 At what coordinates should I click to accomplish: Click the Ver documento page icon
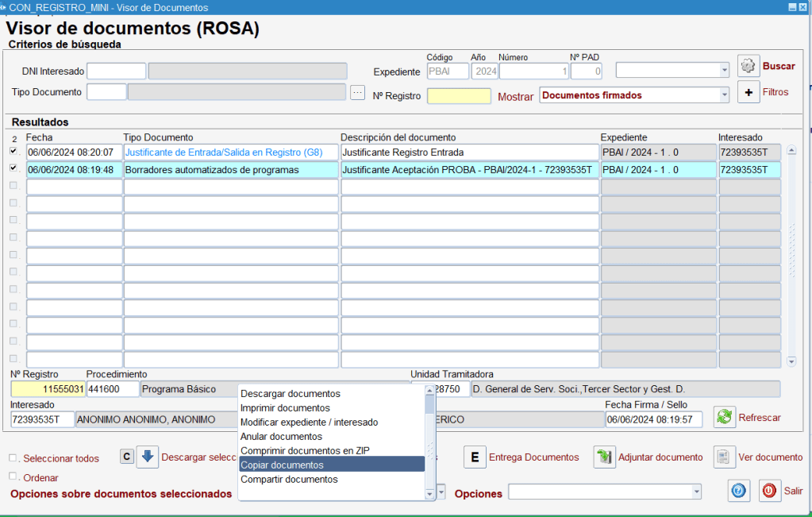[724, 457]
